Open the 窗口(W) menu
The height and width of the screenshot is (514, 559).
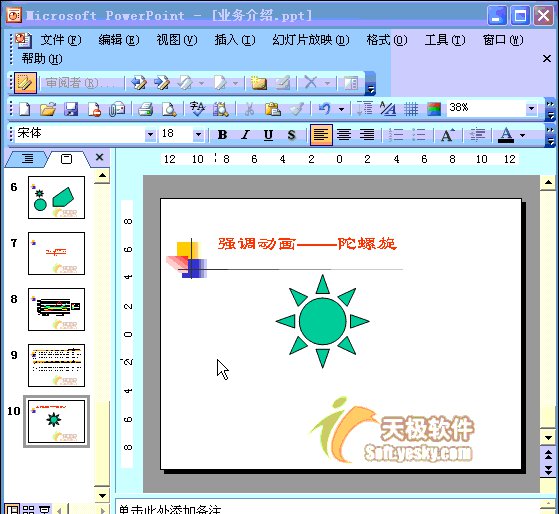click(x=503, y=40)
